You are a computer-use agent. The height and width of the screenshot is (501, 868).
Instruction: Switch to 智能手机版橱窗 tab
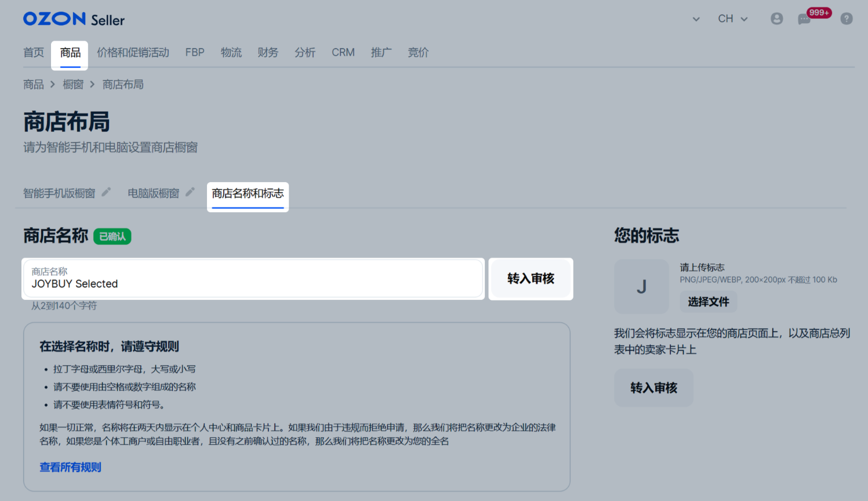point(59,193)
